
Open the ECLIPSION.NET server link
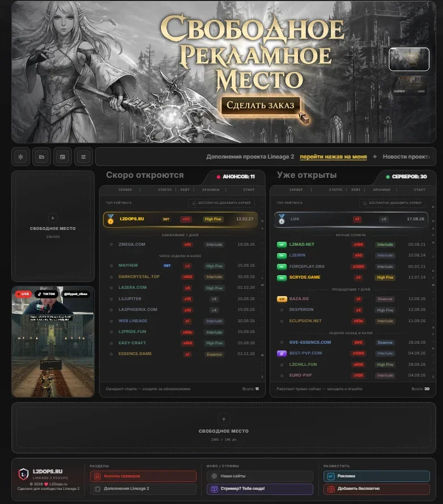(x=305, y=321)
